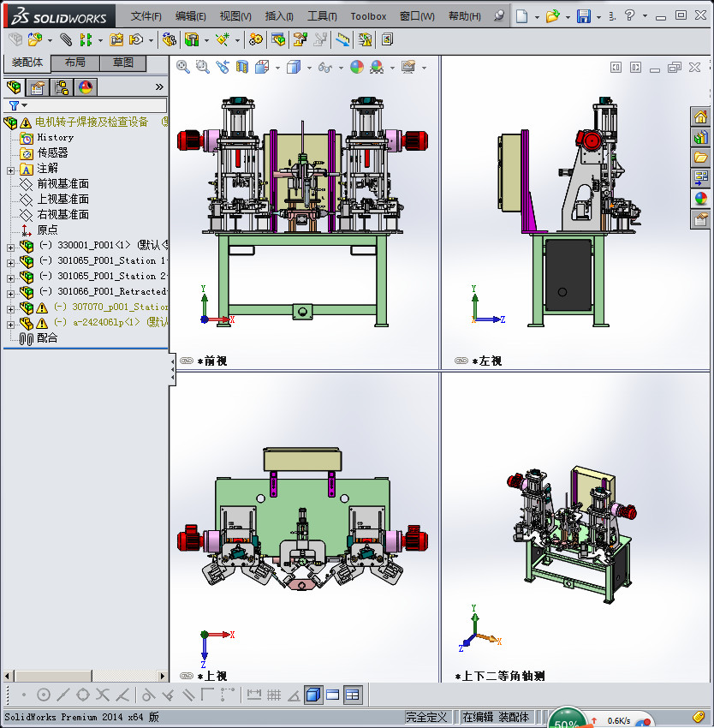The height and width of the screenshot is (728, 714).
Task: Click the Bill of Materials icon
Action: coord(278,40)
